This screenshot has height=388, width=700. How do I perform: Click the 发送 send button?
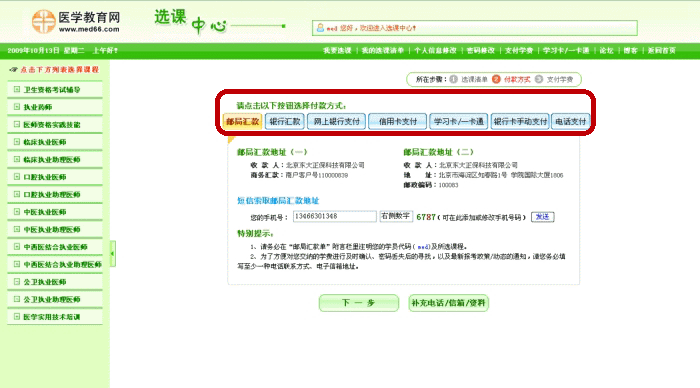point(542,217)
